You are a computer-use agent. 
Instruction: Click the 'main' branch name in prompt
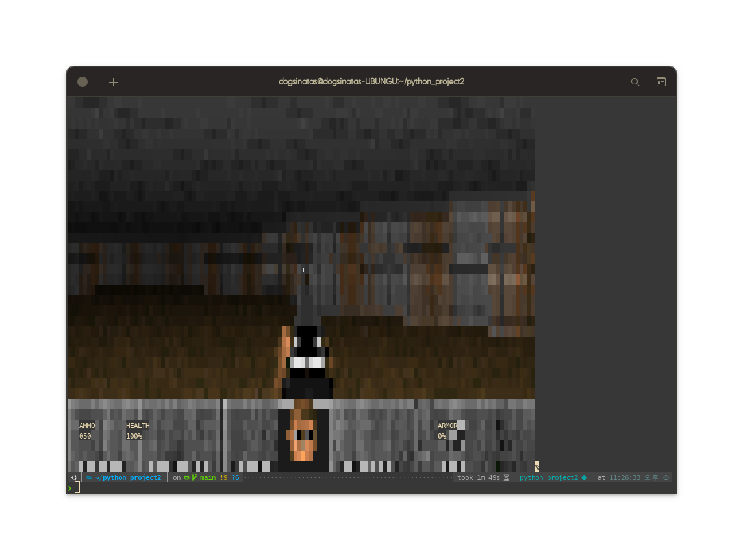208,477
